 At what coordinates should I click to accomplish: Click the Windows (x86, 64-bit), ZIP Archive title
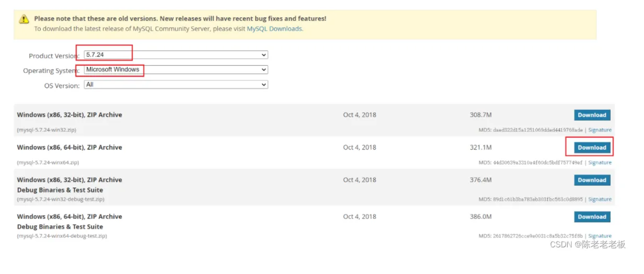[x=70, y=148]
